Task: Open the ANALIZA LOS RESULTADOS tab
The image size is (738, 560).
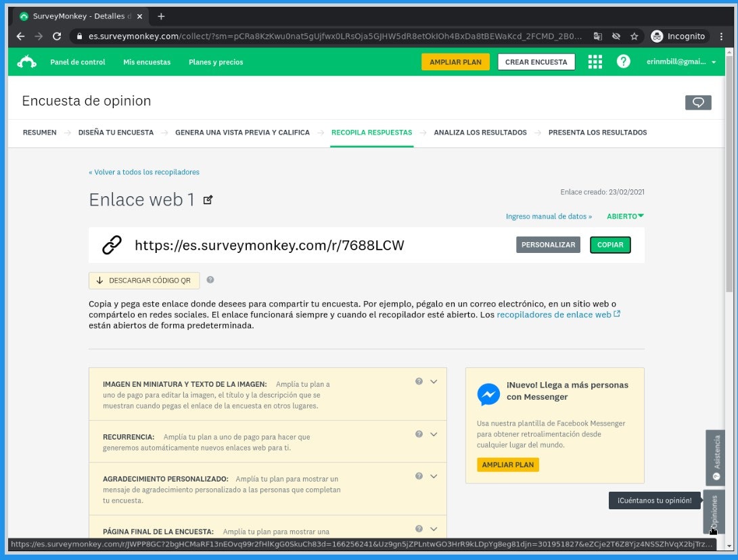Action: pos(480,133)
